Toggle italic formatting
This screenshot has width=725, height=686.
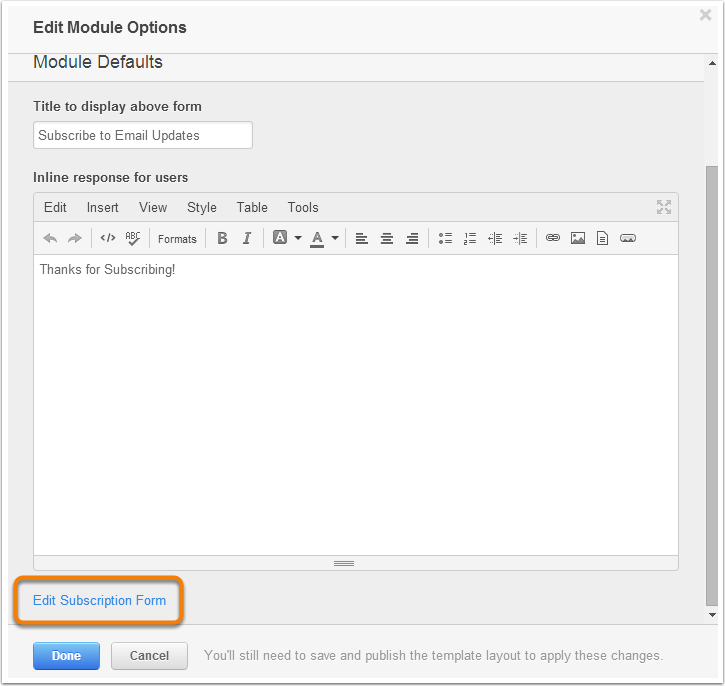point(247,238)
